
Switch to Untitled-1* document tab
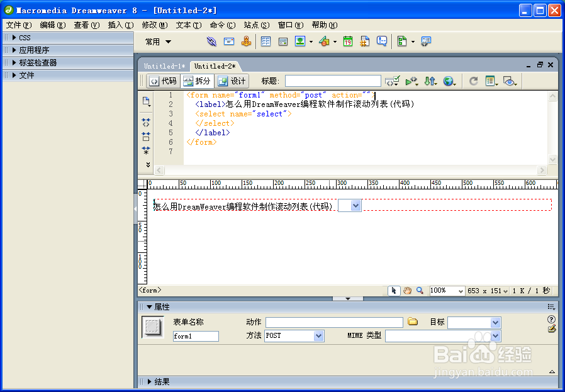(x=164, y=66)
